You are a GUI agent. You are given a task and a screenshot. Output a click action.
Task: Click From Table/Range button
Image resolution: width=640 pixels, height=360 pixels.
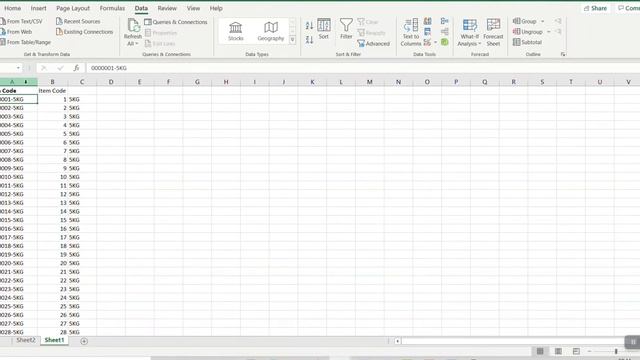point(25,42)
